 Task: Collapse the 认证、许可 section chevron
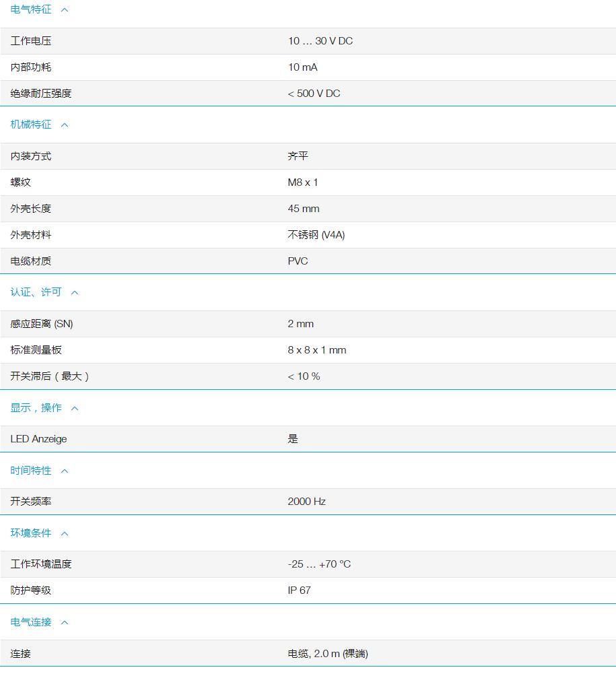point(74,292)
